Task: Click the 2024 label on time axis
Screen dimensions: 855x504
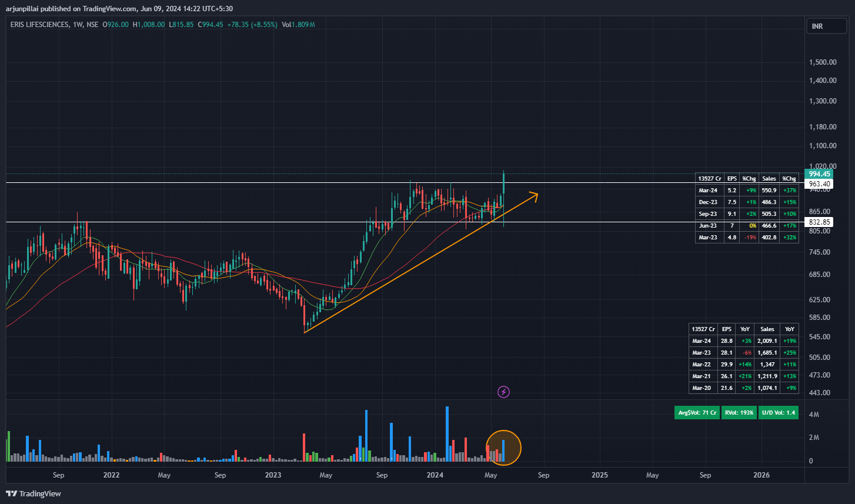Action: (x=435, y=475)
